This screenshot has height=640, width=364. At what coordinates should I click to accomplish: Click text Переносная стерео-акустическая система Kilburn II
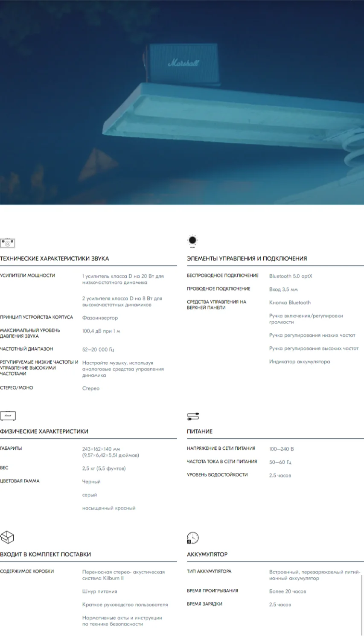(x=123, y=575)
